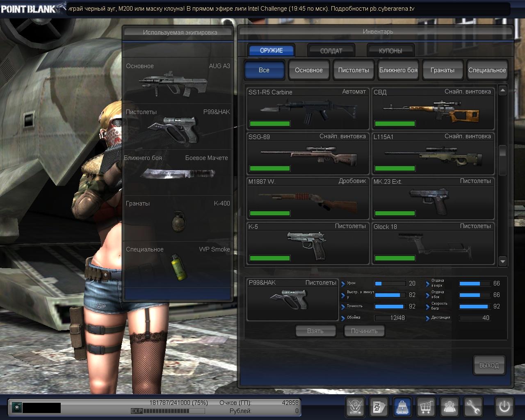Select the equipped K-400 grenade slot
Viewport: 525px width, 420px height.
178,218
